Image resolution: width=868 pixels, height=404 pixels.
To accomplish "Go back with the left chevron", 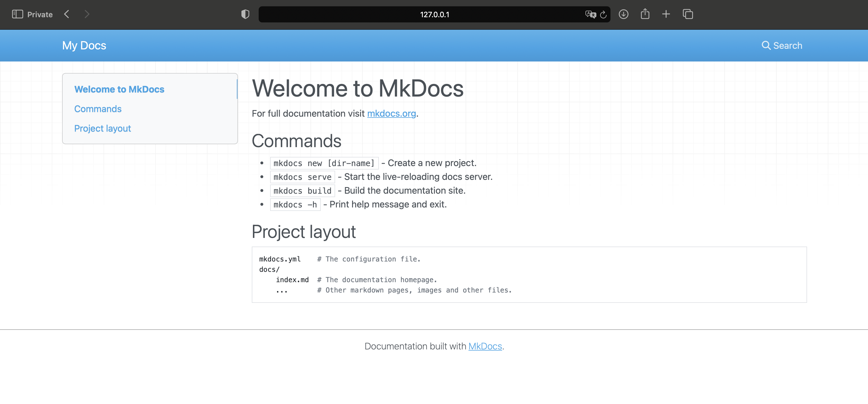I will [x=67, y=14].
